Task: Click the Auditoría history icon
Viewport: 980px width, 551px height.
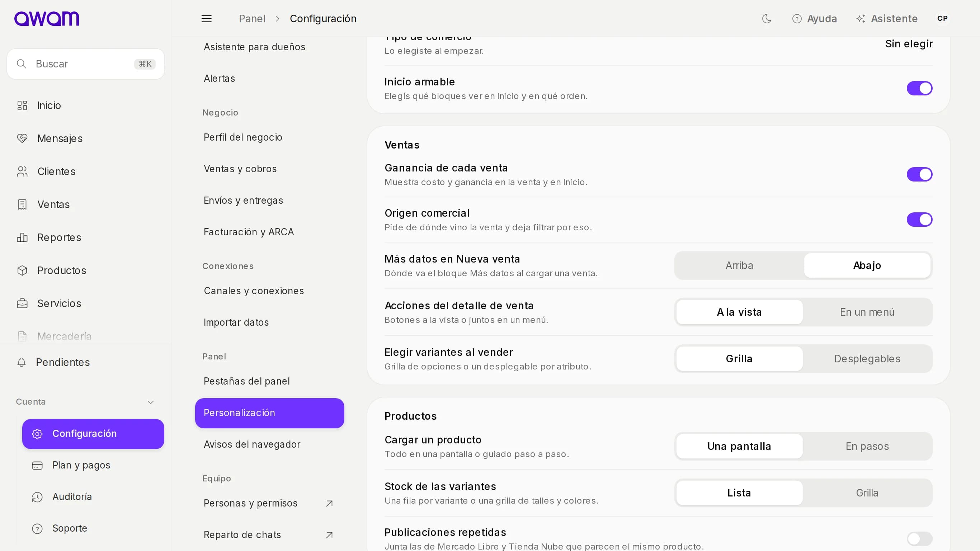Action: 37,497
